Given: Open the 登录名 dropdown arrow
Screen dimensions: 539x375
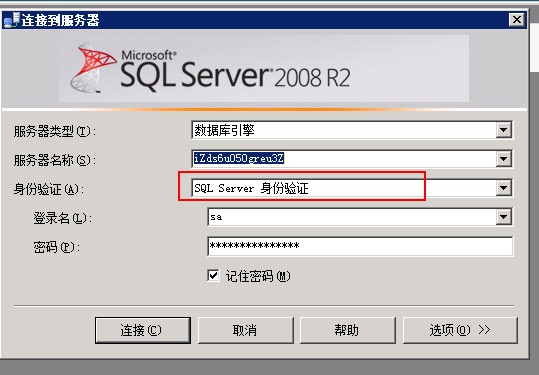Looking at the screenshot, I should pyautogui.click(x=504, y=217).
